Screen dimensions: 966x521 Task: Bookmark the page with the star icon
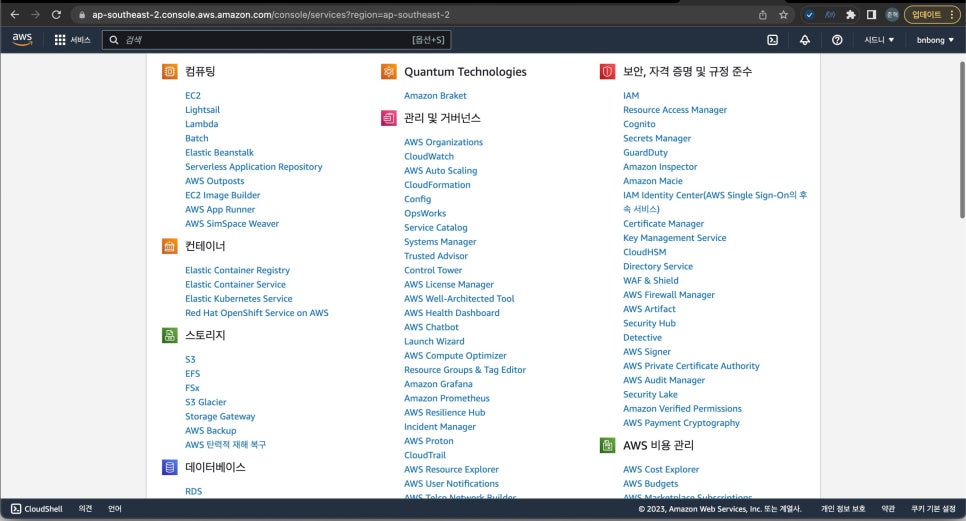[x=783, y=15]
